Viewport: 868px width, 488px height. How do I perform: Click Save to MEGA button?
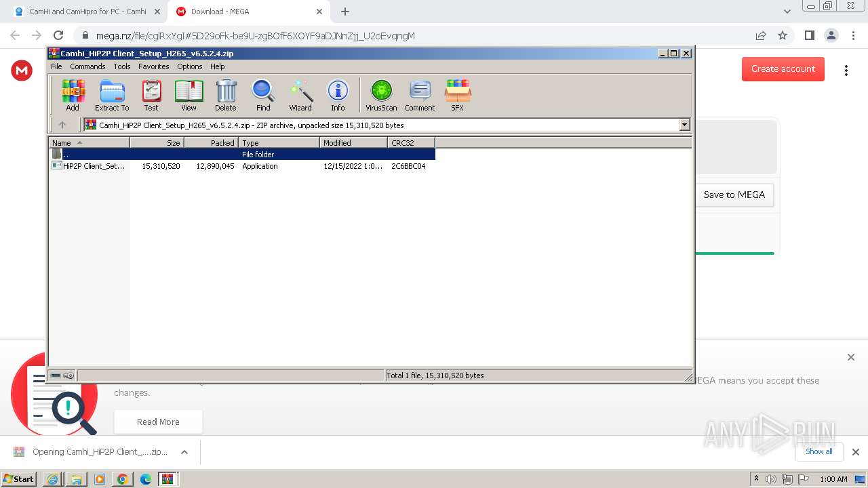(x=734, y=195)
